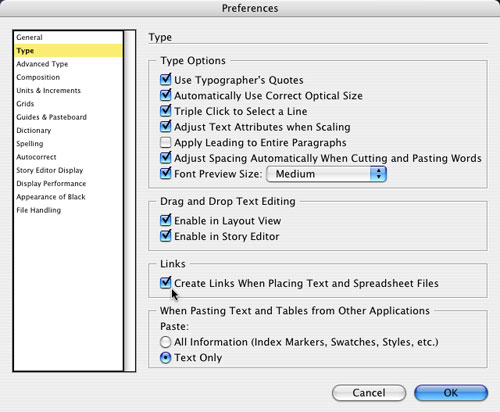Uncheck Adjust Text Attributes when Scaling
This screenshot has width=500, height=412.
(x=165, y=127)
